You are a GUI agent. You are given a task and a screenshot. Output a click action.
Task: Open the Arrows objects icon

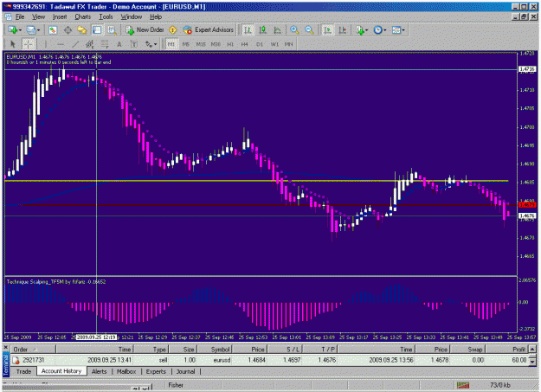[x=148, y=44]
